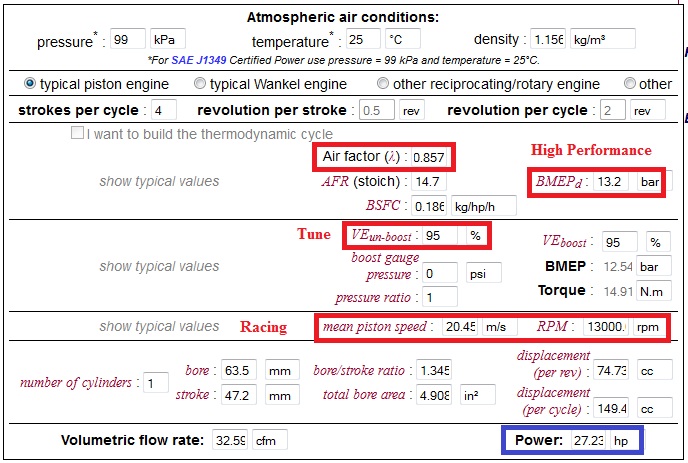Click the first show typical values link
The image size is (688, 463).
coord(159,182)
